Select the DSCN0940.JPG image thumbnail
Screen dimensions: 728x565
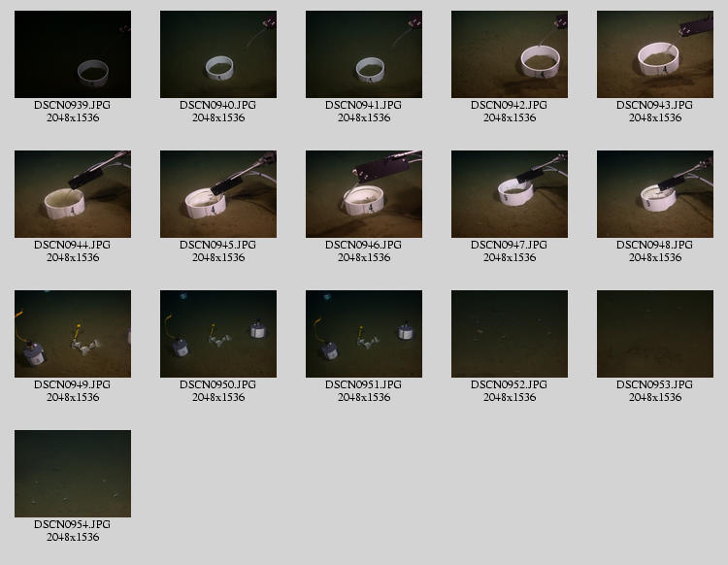tap(218, 54)
